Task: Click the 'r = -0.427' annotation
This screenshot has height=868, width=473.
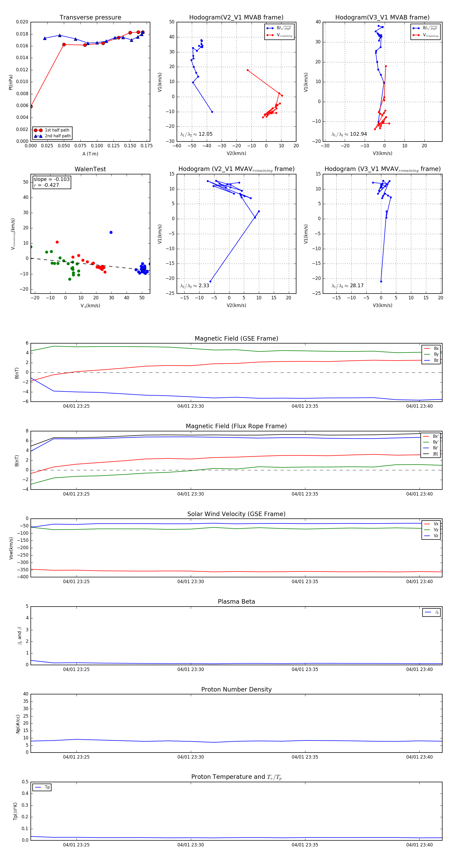Action: pos(47,185)
